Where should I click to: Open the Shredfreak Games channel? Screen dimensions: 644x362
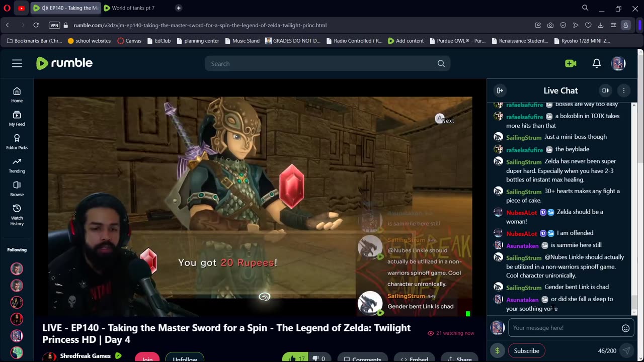click(86, 356)
